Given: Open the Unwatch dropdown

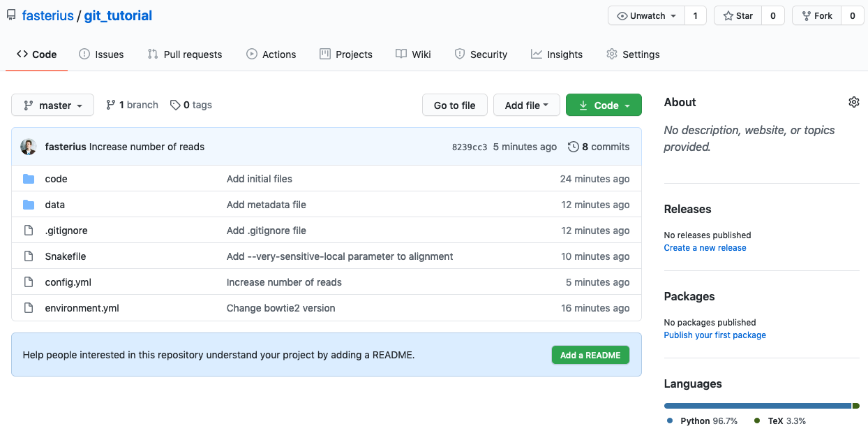Looking at the screenshot, I should click(646, 16).
